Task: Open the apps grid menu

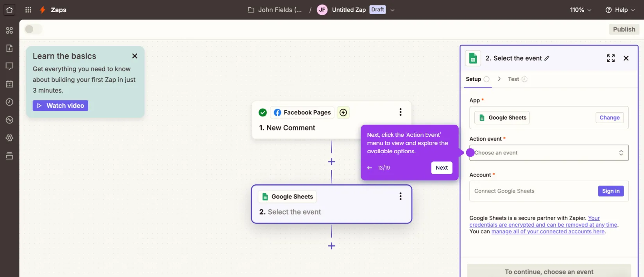Action: coord(28,10)
